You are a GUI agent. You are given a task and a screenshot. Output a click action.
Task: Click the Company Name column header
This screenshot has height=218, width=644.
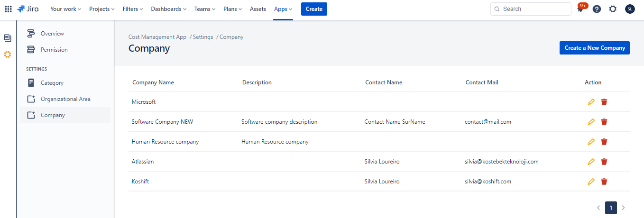pos(153,82)
